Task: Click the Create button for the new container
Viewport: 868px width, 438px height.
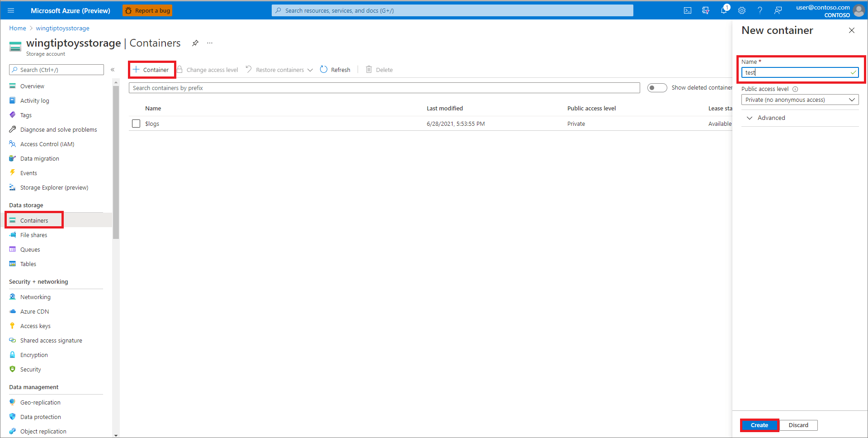Action: coord(759,425)
